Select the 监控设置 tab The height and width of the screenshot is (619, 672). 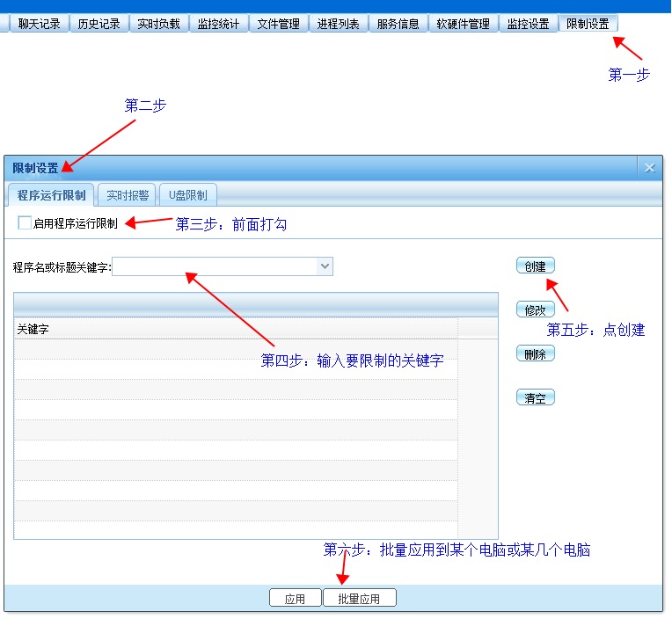click(529, 24)
